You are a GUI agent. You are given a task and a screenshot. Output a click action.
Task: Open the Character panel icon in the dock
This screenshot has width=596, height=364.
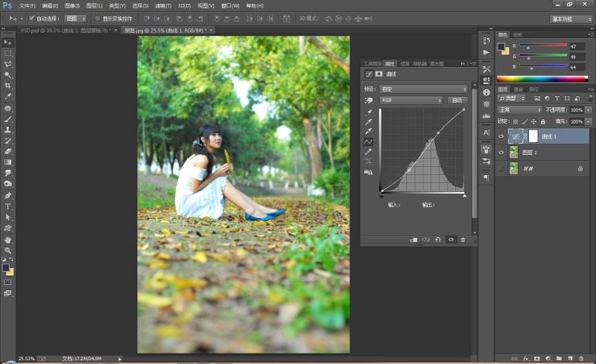pyautogui.click(x=486, y=132)
